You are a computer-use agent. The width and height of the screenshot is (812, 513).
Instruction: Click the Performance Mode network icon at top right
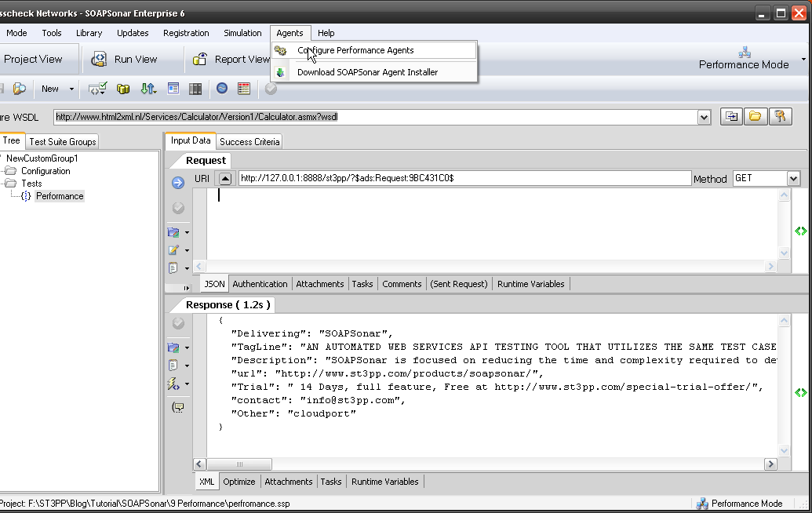pyautogui.click(x=745, y=52)
